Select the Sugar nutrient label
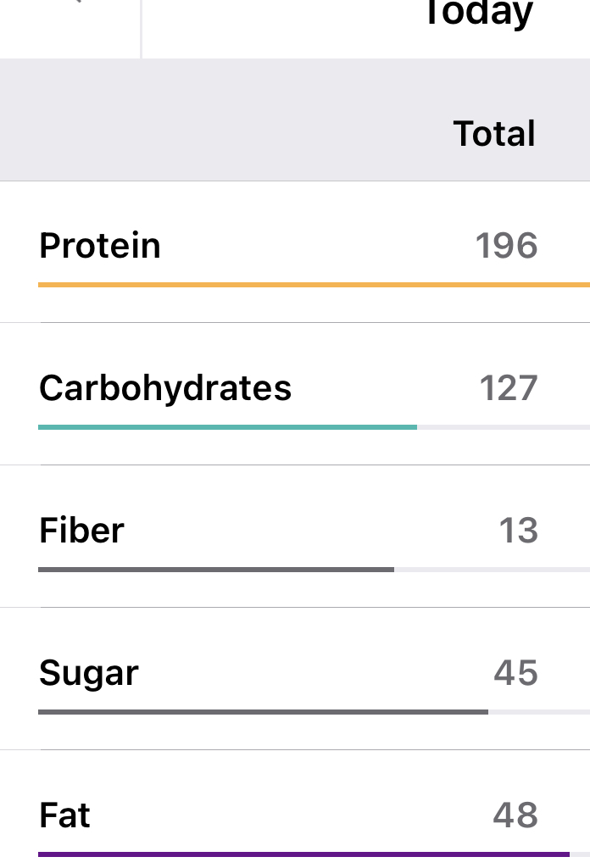 point(89,673)
